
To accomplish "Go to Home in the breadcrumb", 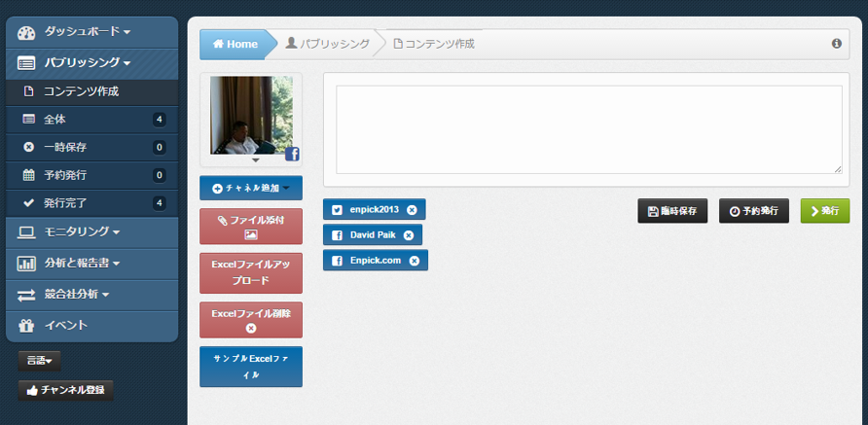I will coord(235,45).
